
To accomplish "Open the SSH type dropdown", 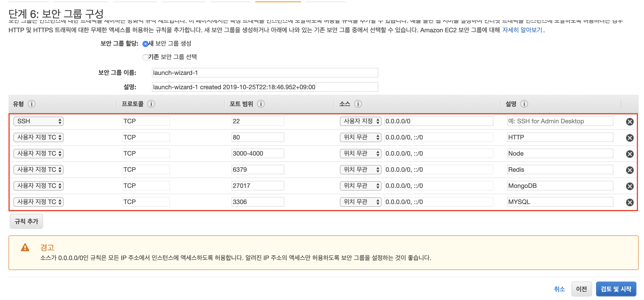I will [x=39, y=121].
